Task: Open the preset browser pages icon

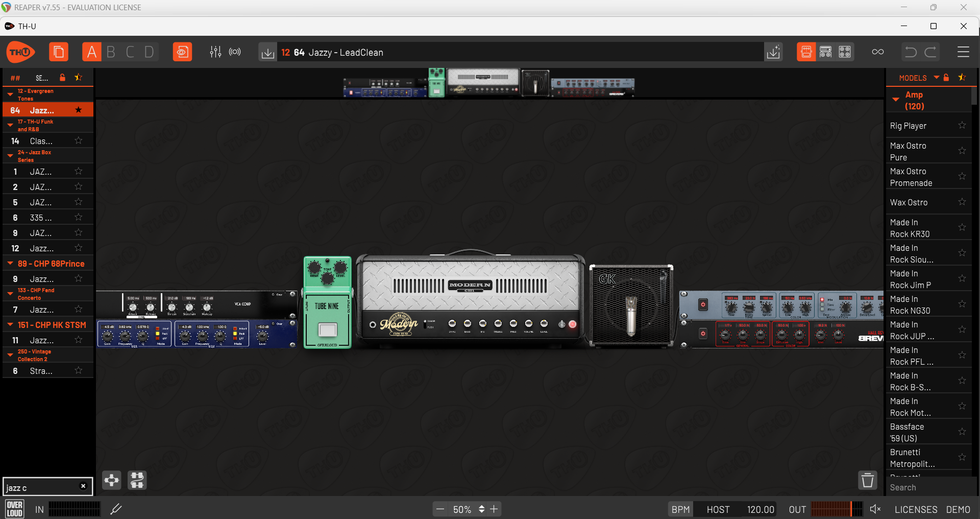Action: [x=59, y=52]
